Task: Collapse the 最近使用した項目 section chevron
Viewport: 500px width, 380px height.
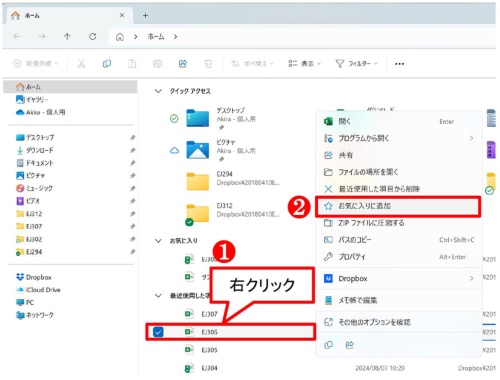Action: tap(158, 296)
